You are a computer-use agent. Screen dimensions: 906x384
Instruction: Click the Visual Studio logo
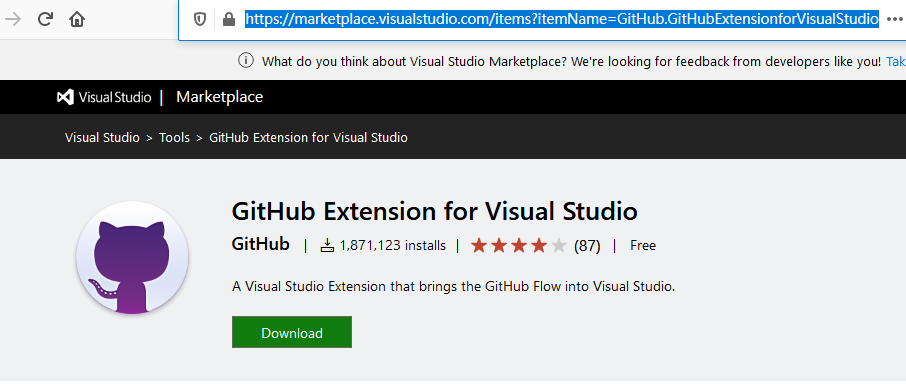point(104,97)
